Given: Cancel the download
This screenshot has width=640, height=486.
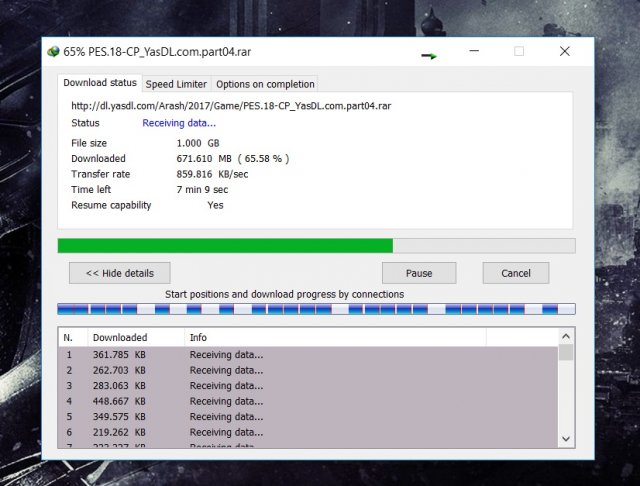Looking at the screenshot, I should (x=516, y=273).
